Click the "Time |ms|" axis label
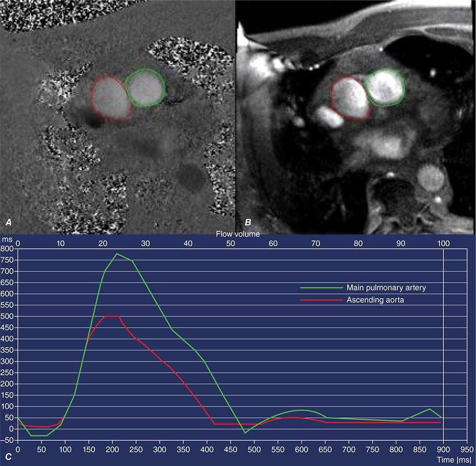Image resolution: width=476 pixels, height=466 pixels. pos(457,461)
